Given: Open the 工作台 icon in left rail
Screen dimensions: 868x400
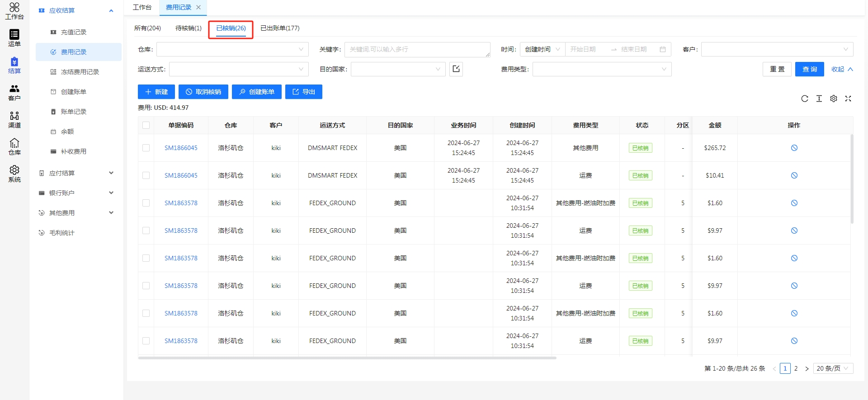Looking at the screenshot, I should click(x=14, y=11).
